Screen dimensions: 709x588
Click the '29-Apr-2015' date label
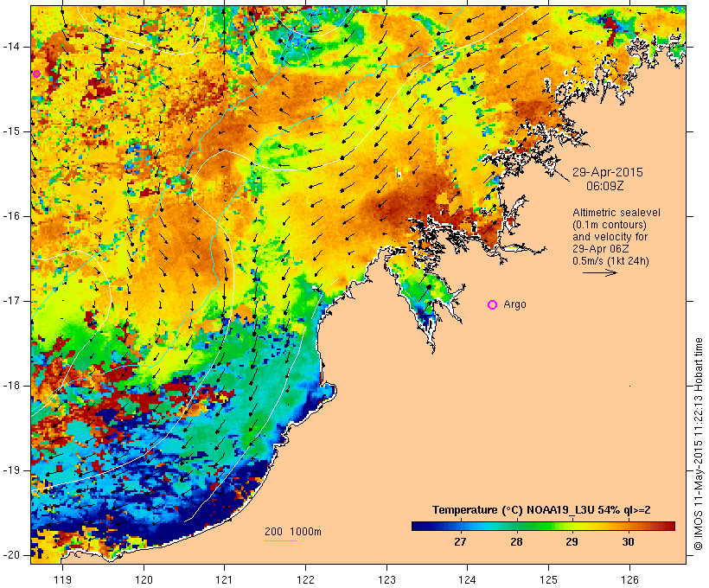608,172
